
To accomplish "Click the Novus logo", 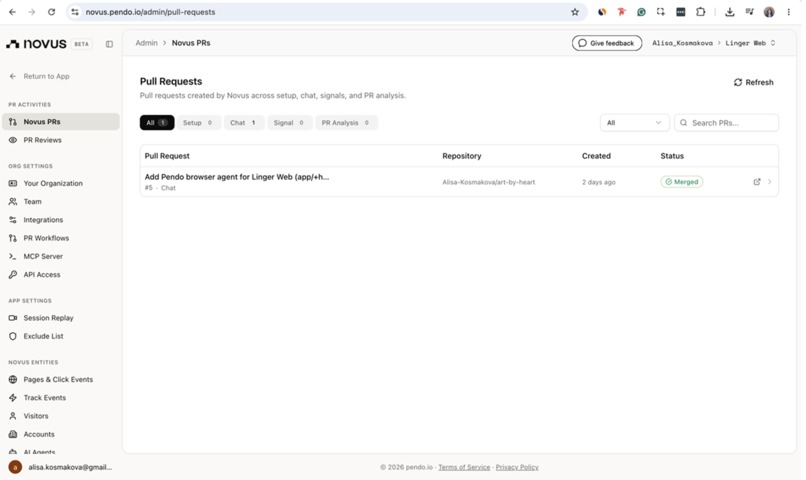I will tap(36, 44).
